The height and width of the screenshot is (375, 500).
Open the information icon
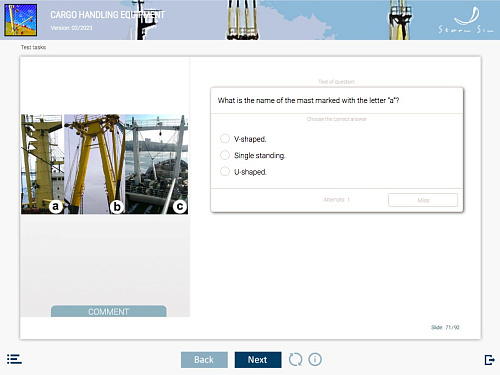pyautogui.click(x=315, y=359)
